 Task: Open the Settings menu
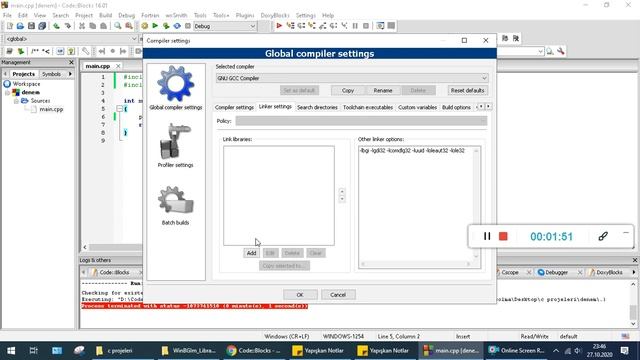pos(306,16)
